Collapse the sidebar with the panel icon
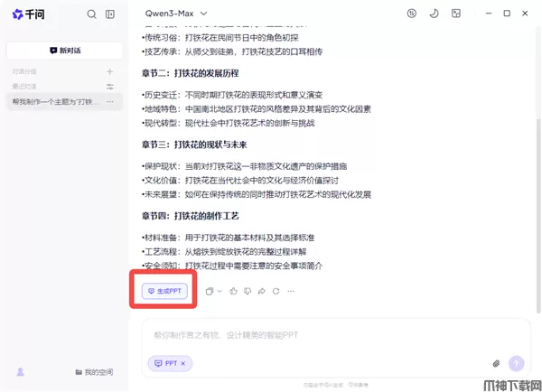The width and height of the screenshot is (542, 392). pyautogui.click(x=110, y=14)
